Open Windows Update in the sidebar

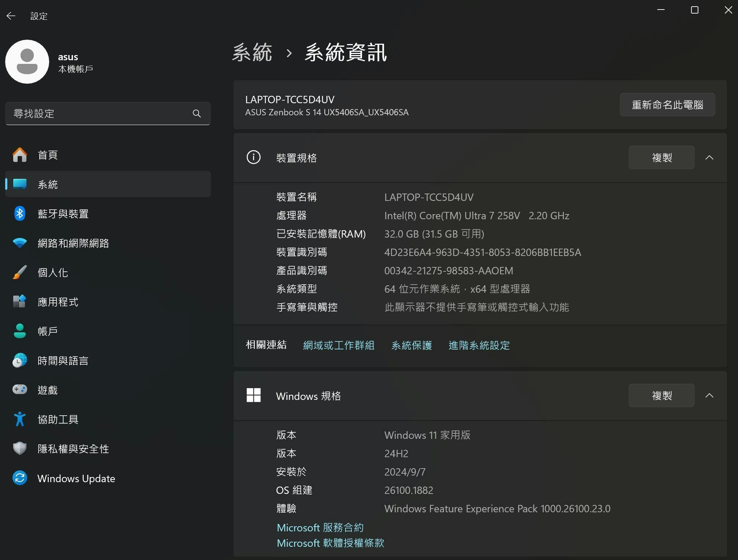click(x=108, y=478)
